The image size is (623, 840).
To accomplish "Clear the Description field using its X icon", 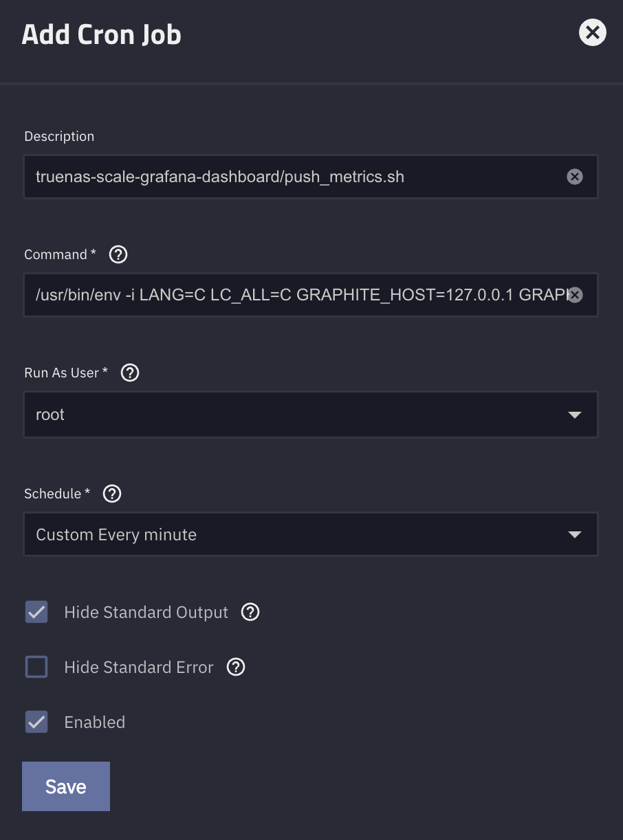I will coord(575,177).
